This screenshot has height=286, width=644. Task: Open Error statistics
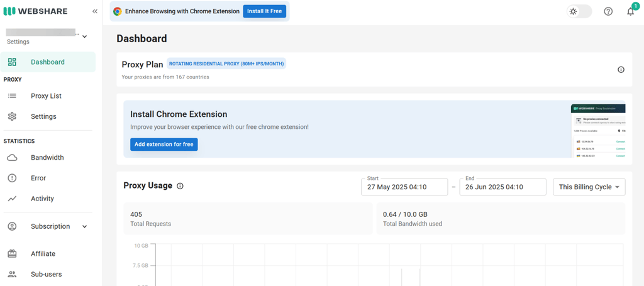click(38, 178)
